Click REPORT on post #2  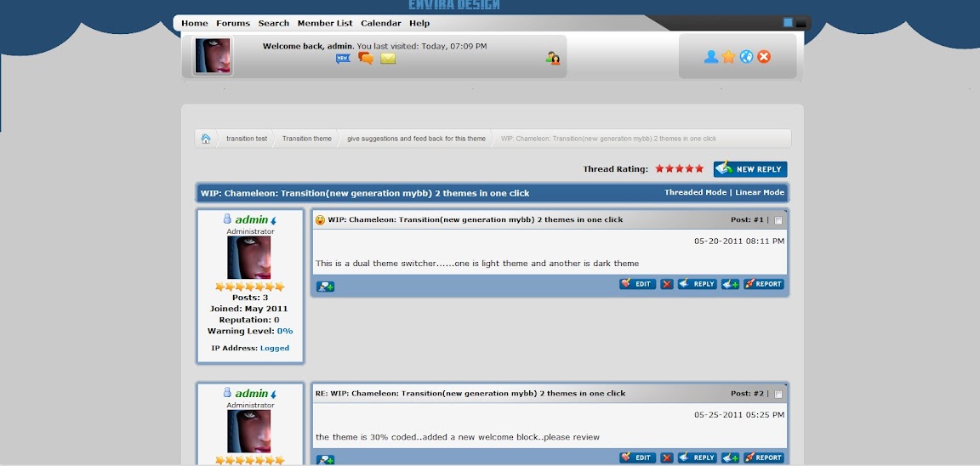[764, 457]
